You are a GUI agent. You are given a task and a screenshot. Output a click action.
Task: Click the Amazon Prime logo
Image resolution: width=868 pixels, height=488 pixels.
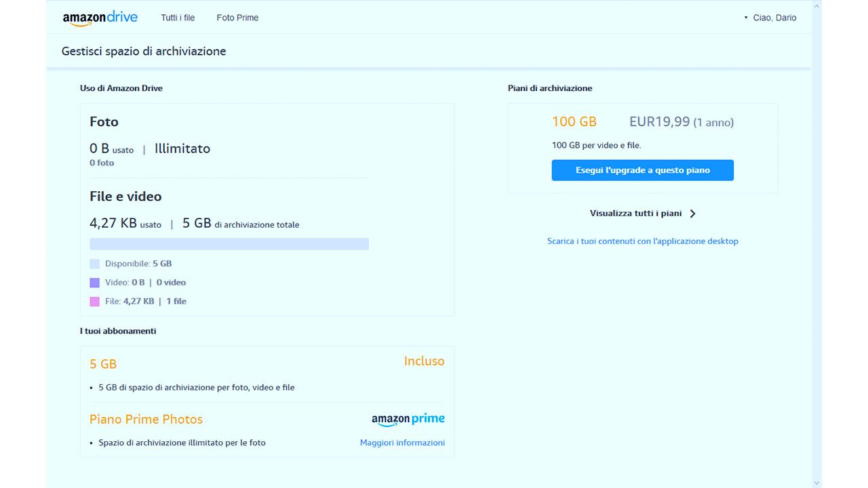click(x=408, y=420)
